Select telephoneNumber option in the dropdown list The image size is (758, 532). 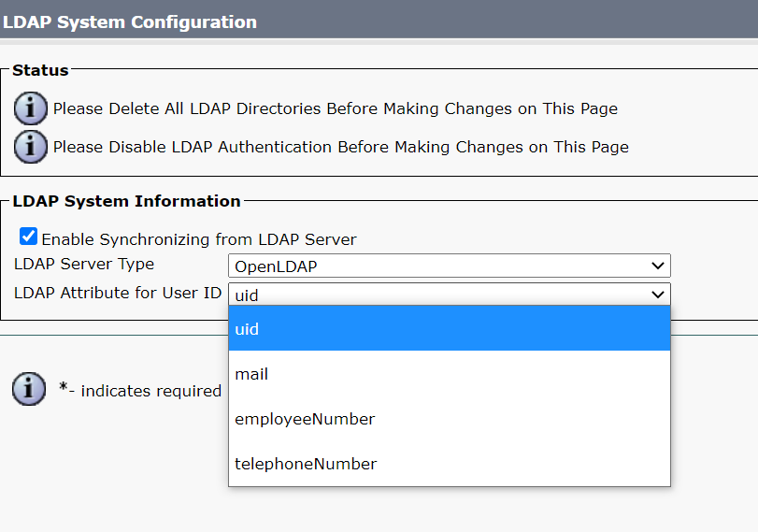(449, 464)
